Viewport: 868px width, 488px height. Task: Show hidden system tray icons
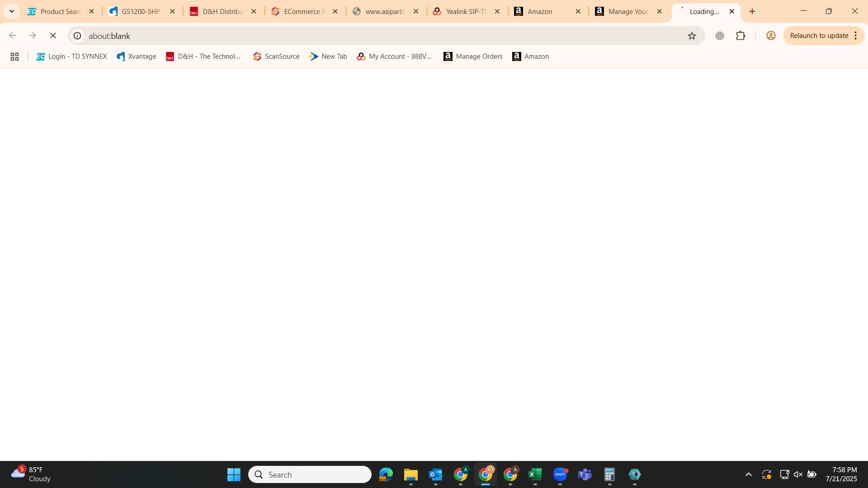[x=749, y=474]
